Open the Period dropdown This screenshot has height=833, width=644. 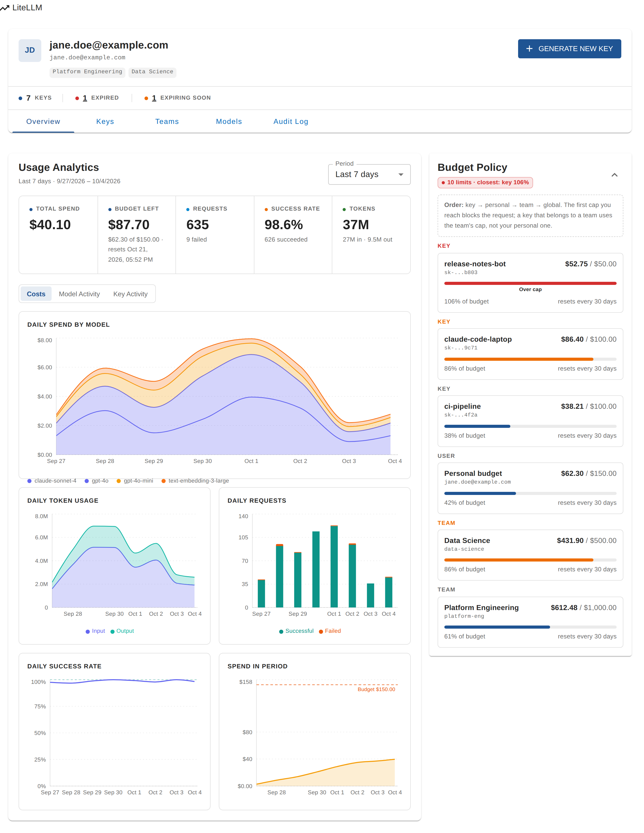coord(369,174)
